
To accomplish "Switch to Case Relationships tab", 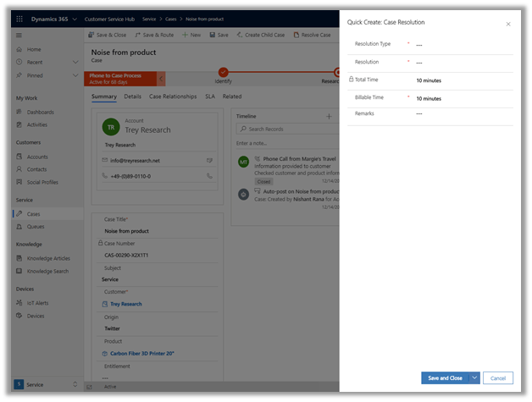I will [x=173, y=96].
